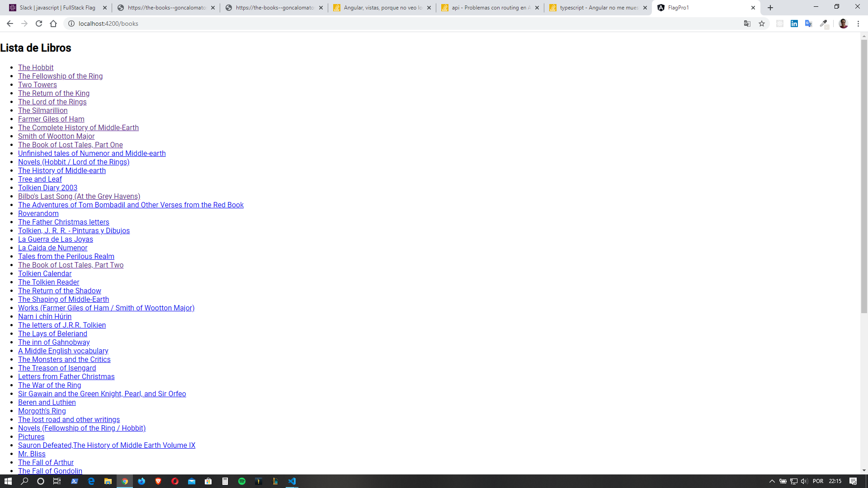The height and width of the screenshot is (488, 868).
Task: Open the browser home page
Action: tap(53, 23)
